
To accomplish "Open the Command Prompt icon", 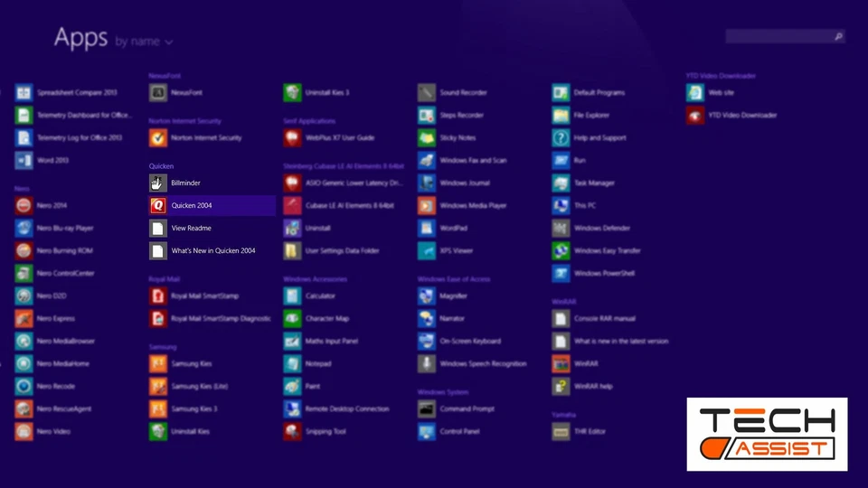I will (x=426, y=408).
